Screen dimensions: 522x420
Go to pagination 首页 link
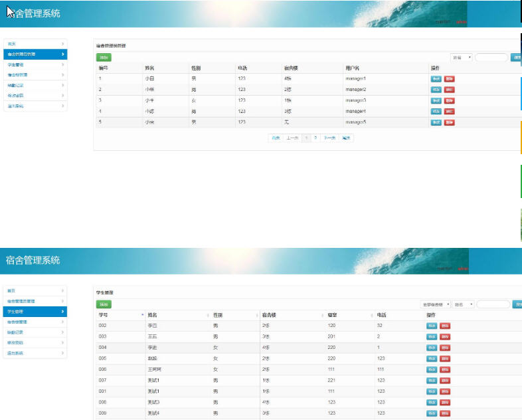(x=276, y=138)
